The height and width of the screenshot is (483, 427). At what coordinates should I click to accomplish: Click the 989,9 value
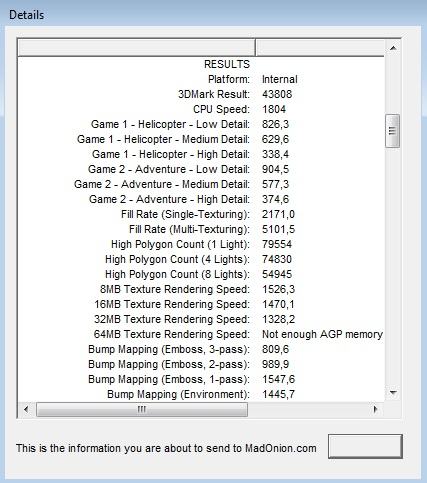[x=275, y=364]
